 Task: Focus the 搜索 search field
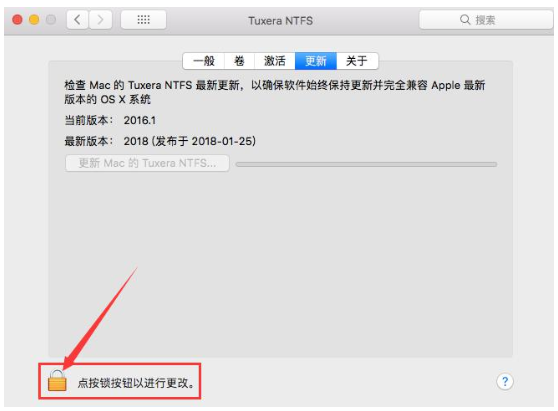click(x=486, y=20)
